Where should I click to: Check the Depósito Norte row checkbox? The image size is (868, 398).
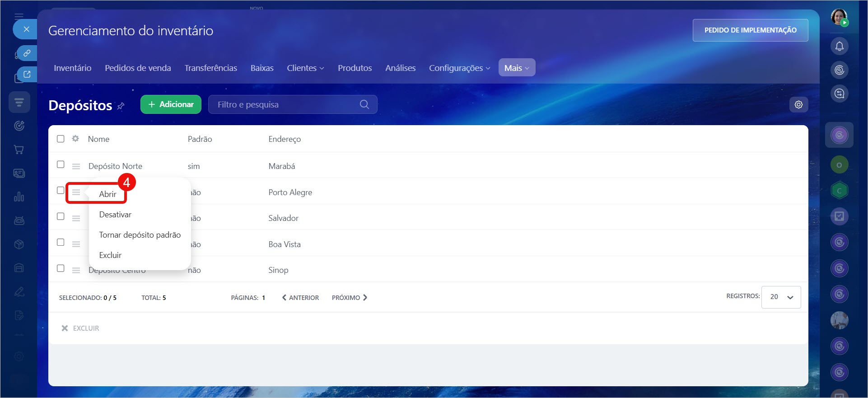pyautogui.click(x=61, y=164)
